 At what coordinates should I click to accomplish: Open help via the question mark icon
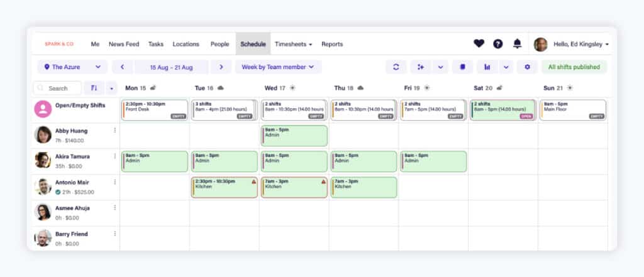[498, 44]
